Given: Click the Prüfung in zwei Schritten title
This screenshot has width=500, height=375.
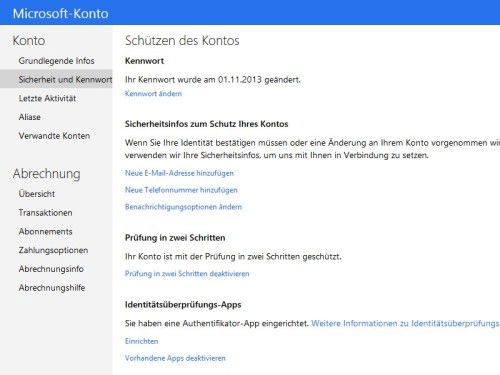Looking at the screenshot, I should coord(175,238).
